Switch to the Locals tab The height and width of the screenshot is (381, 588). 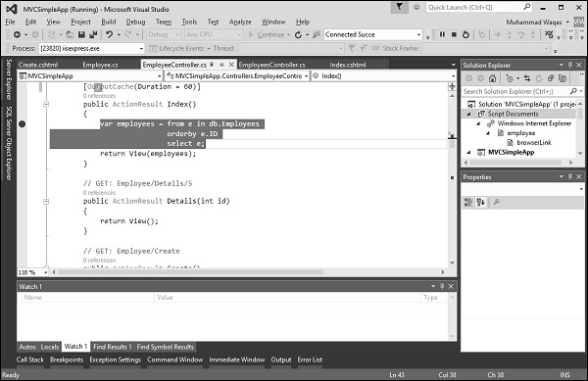(50, 347)
